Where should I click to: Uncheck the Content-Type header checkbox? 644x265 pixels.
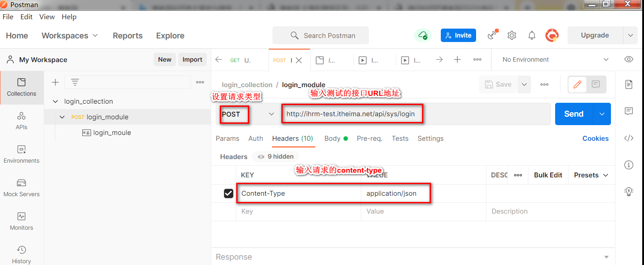tap(229, 193)
